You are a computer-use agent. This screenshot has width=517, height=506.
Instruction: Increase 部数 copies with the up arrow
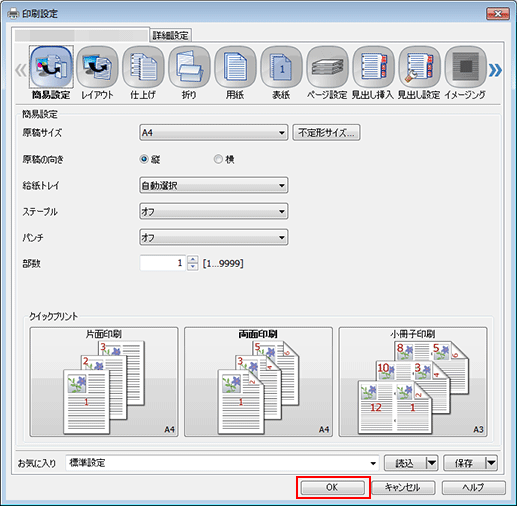point(193,259)
